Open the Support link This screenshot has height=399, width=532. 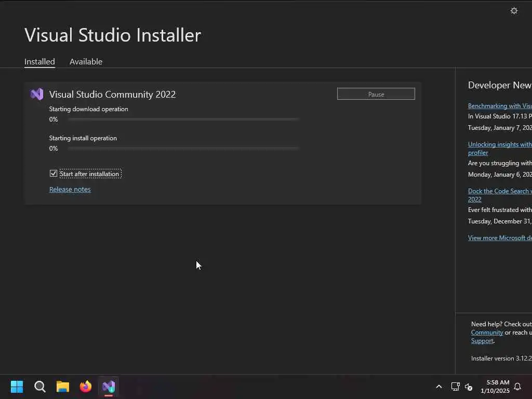pos(482,341)
